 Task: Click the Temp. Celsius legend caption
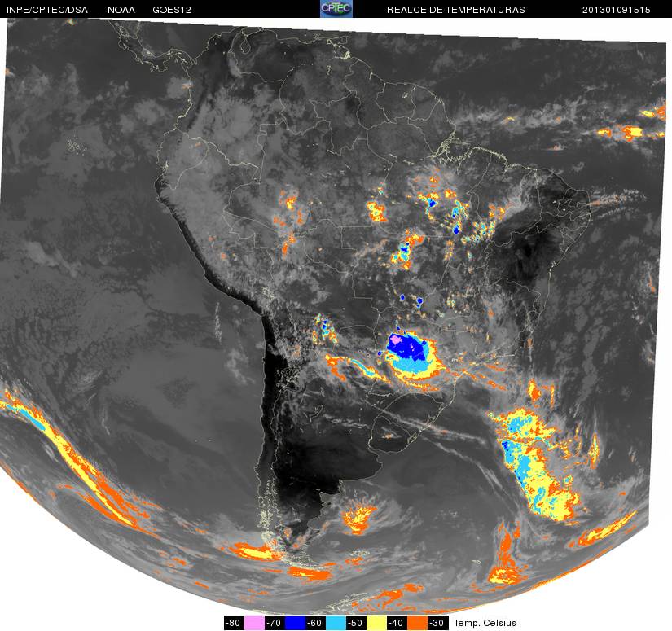[x=485, y=623]
